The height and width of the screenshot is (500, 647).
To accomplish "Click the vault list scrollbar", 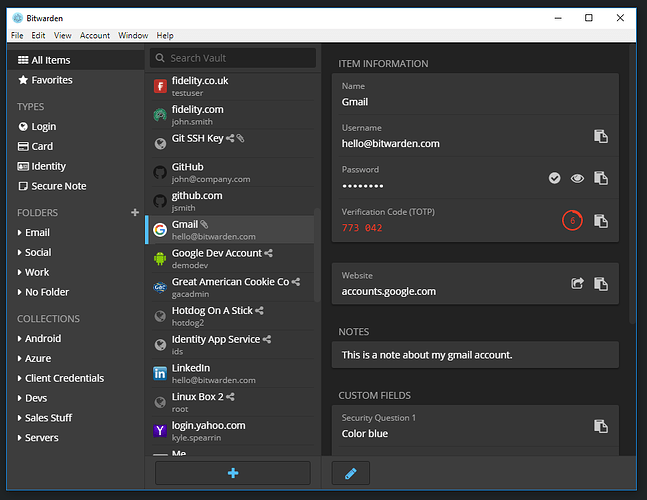I will point(317,255).
